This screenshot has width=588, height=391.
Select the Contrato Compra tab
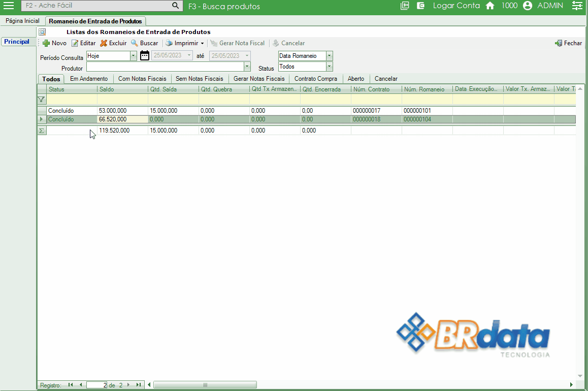(316, 79)
